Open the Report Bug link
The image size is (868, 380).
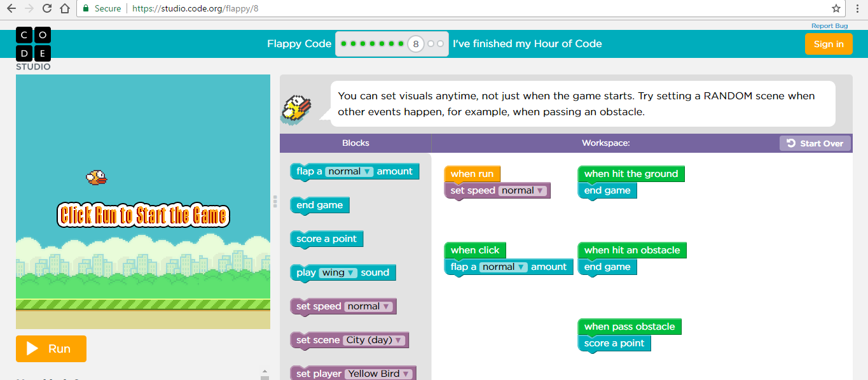click(x=829, y=25)
